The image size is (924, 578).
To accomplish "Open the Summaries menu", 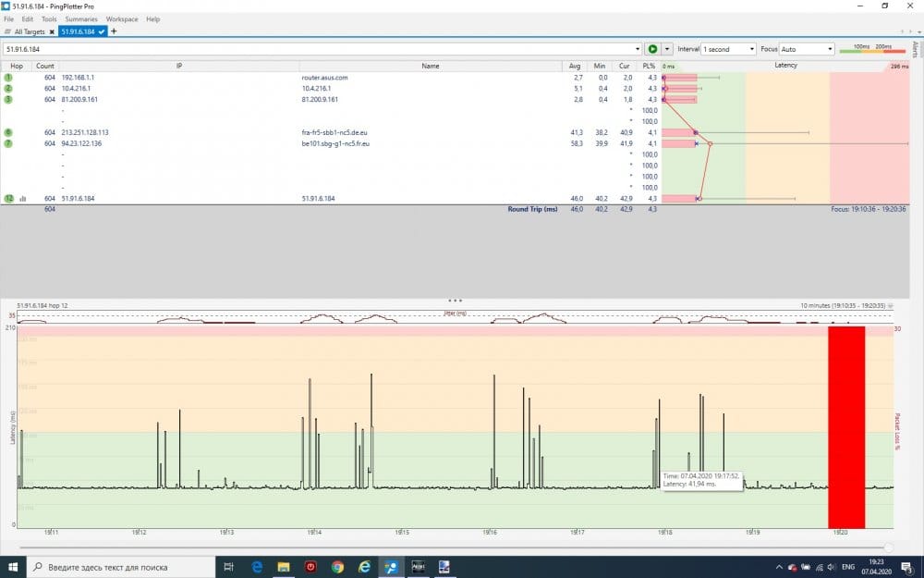I will point(81,18).
